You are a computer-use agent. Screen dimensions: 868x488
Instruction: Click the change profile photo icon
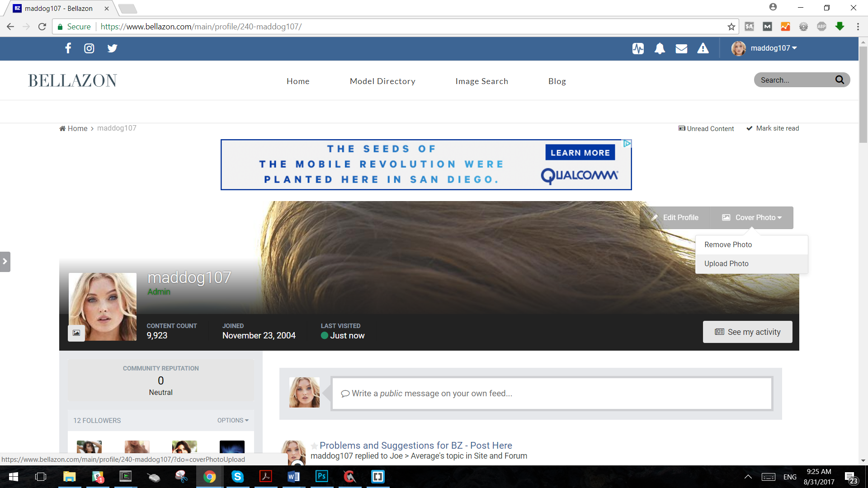pyautogui.click(x=76, y=333)
